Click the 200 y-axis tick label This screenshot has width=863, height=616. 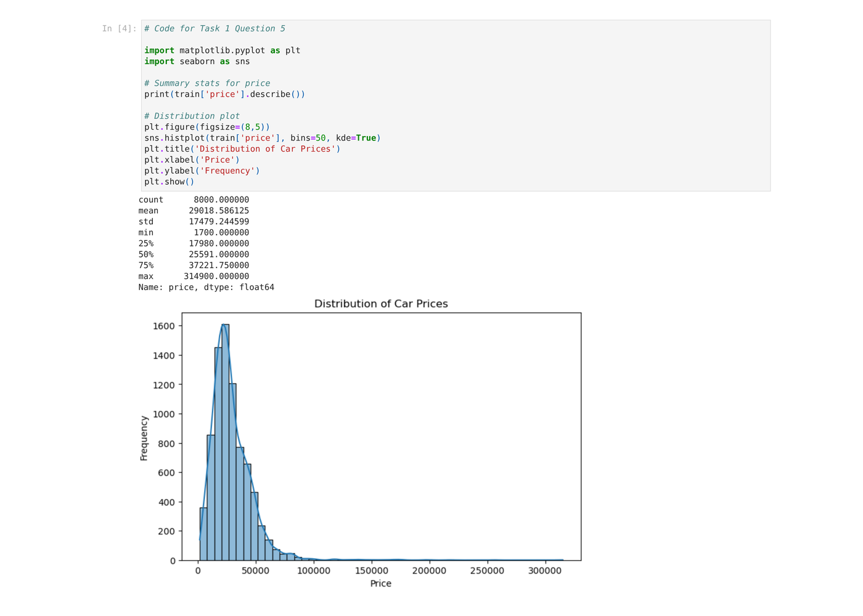point(166,531)
